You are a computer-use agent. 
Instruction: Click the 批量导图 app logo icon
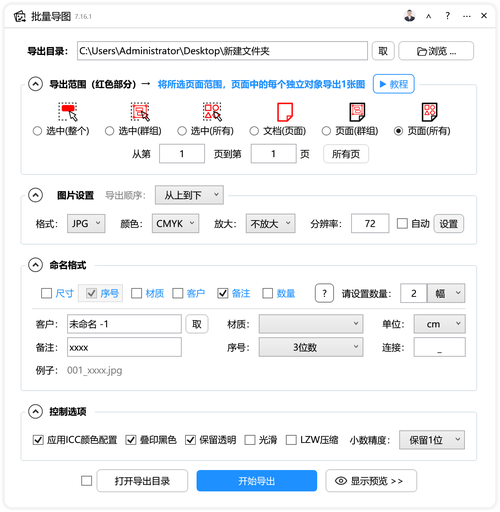coord(20,16)
